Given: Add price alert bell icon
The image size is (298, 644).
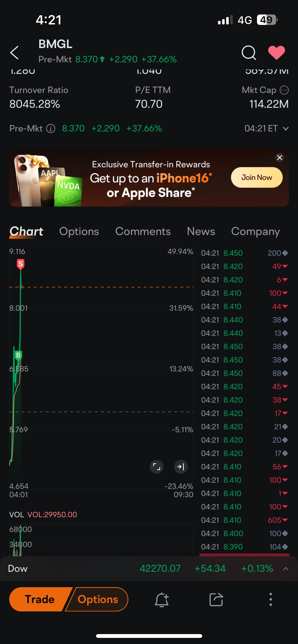Looking at the screenshot, I should click(x=162, y=599).
